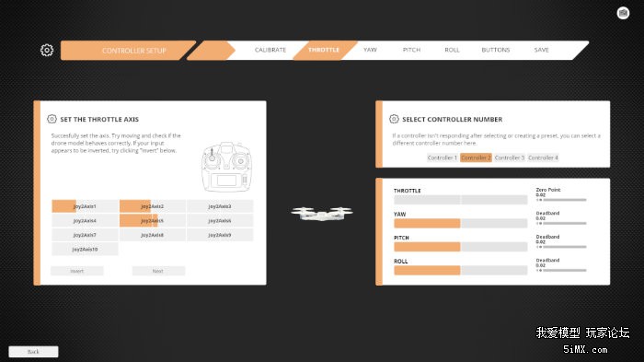Jump to the Save step
The height and width of the screenshot is (362, 644).
pyautogui.click(x=541, y=50)
